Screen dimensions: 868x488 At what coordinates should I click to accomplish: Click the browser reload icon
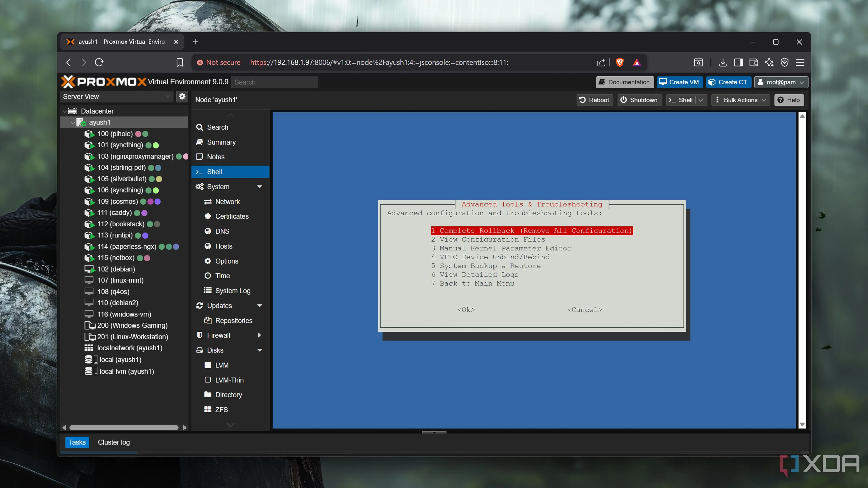coord(99,62)
